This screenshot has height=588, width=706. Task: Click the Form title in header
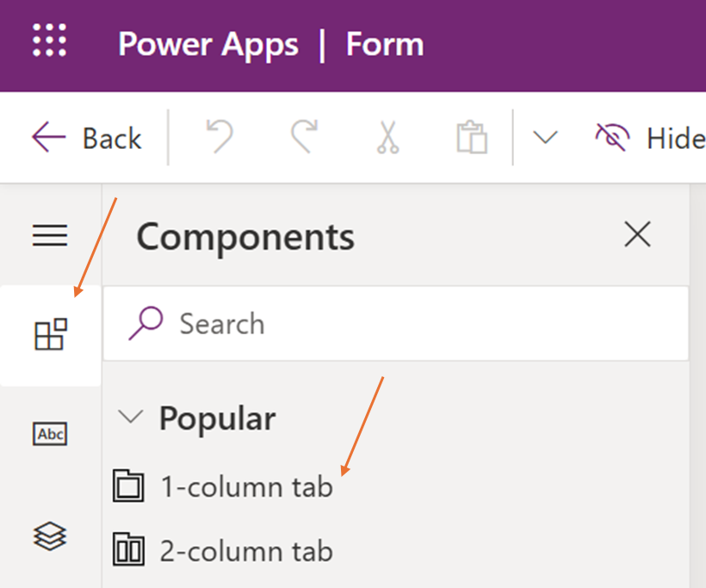[384, 44]
